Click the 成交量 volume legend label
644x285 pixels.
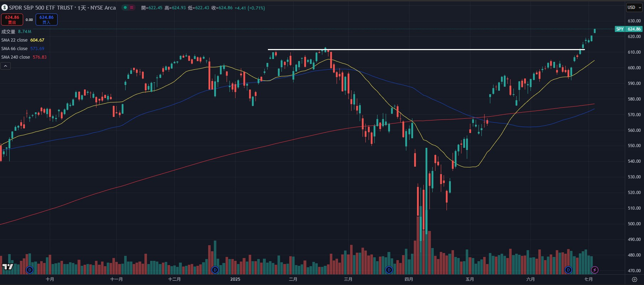8,32
